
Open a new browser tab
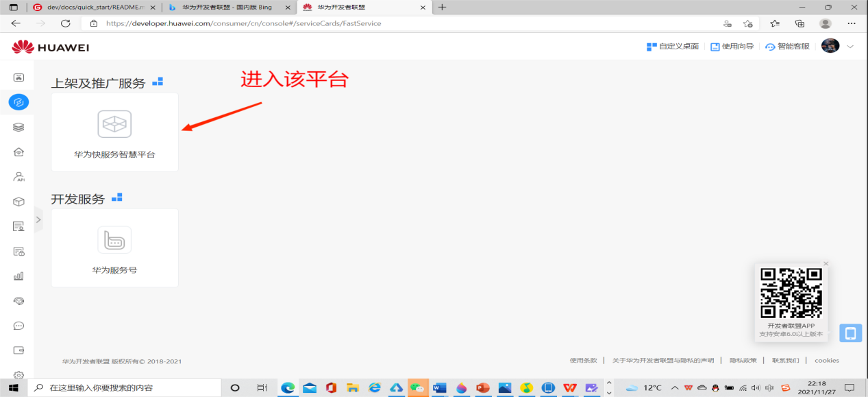pyautogui.click(x=442, y=7)
